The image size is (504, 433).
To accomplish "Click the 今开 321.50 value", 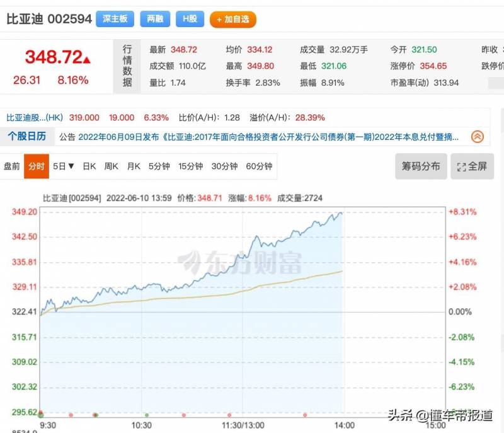I will pos(424,50).
